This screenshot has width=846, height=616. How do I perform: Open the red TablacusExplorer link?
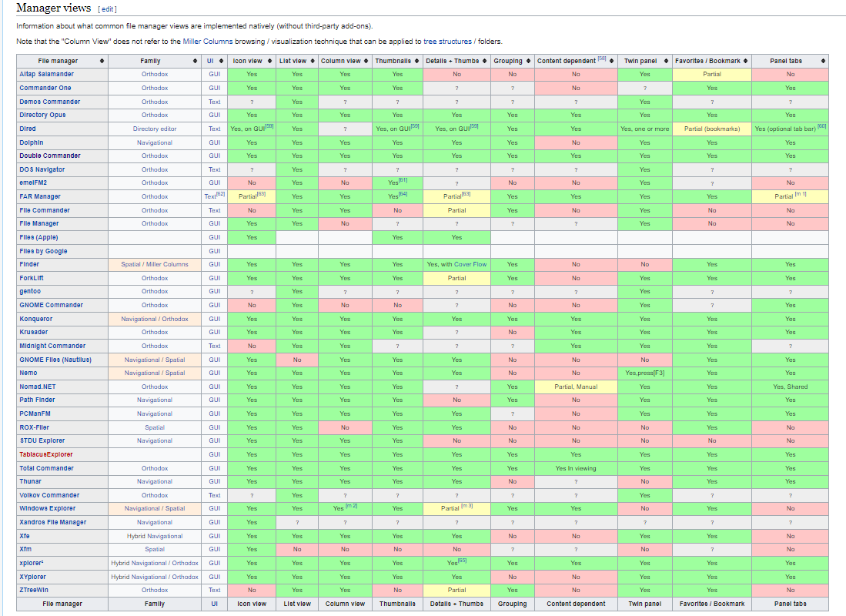pyautogui.click(x=46, y=454)
